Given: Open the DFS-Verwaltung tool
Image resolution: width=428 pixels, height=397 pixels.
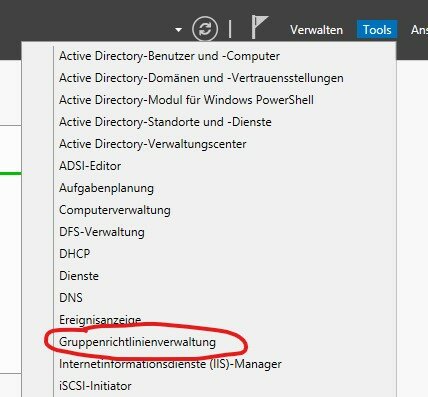Looking at the screenshot, I should click(102, 232).
